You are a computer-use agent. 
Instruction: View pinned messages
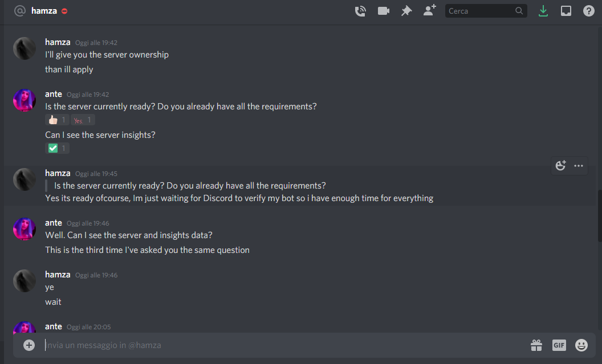406,10
